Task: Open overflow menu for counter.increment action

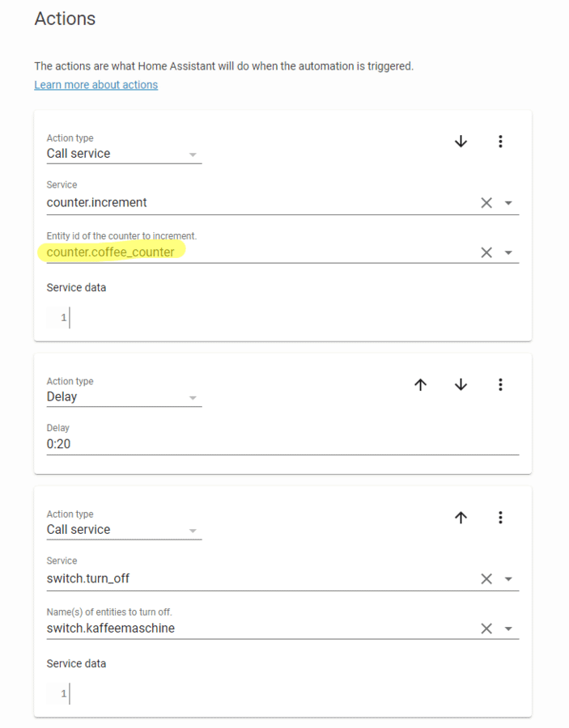Action: 500,142
